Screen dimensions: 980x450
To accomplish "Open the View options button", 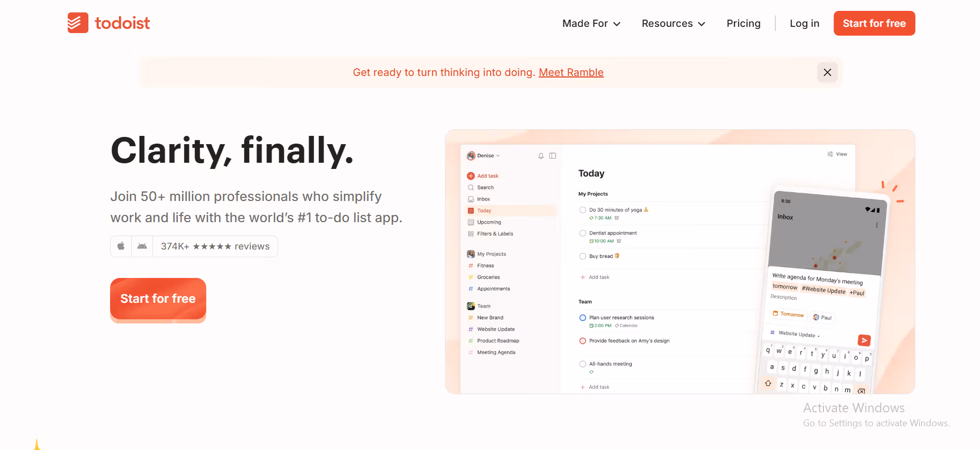I will tap(837, 154).
